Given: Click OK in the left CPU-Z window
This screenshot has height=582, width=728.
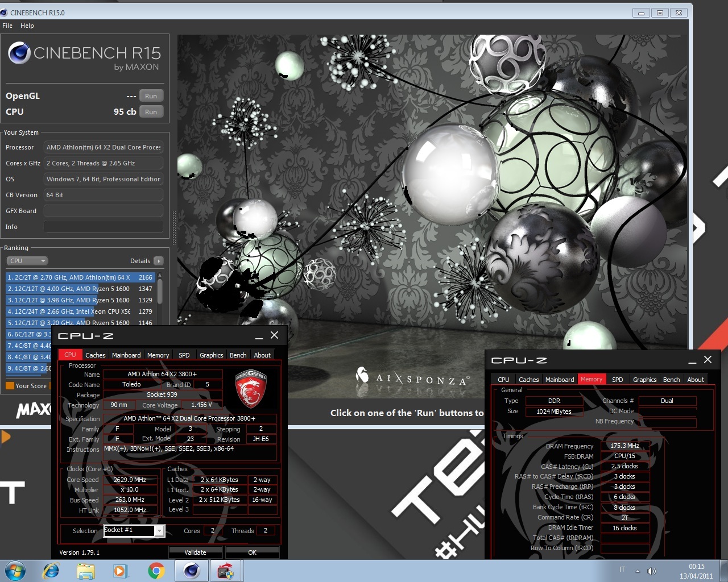Looking at the screenshot, I should pos(253,552).
